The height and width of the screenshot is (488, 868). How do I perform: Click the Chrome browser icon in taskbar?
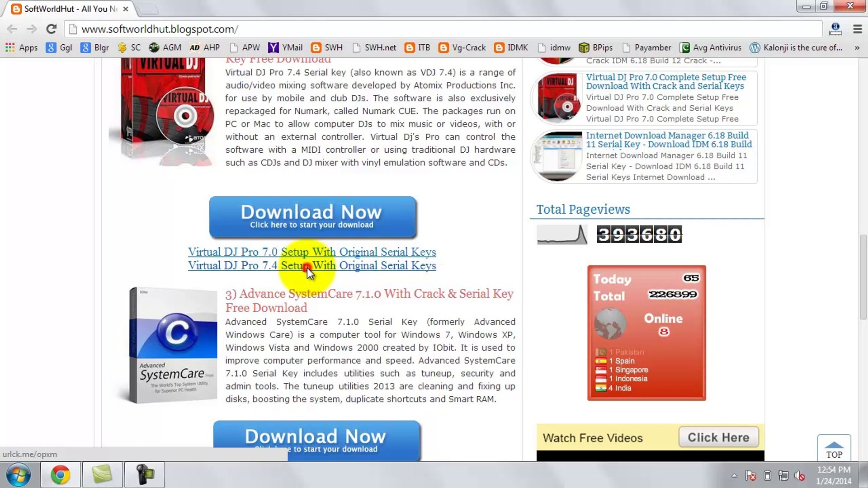tap(60, 474)
